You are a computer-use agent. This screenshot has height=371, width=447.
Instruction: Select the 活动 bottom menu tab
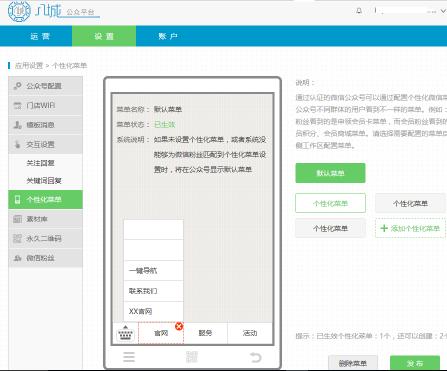pyautogui.click(x=250, y=333)
